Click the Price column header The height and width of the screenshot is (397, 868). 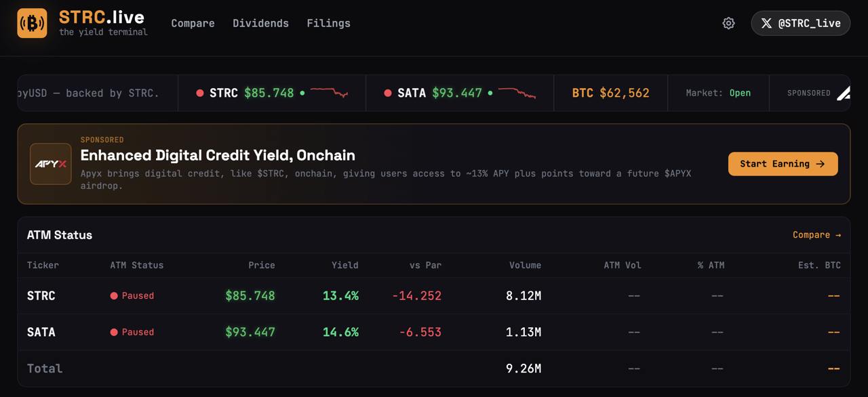coord(262,265)
